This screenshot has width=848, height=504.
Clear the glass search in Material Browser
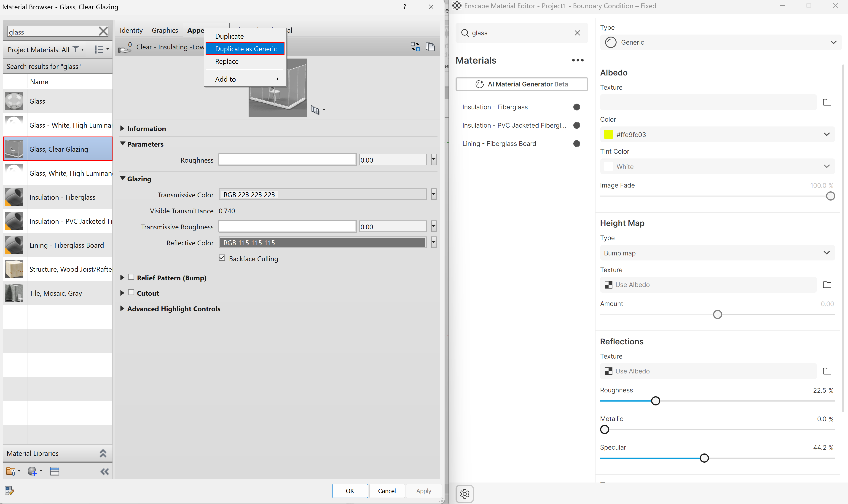(103, 31)
